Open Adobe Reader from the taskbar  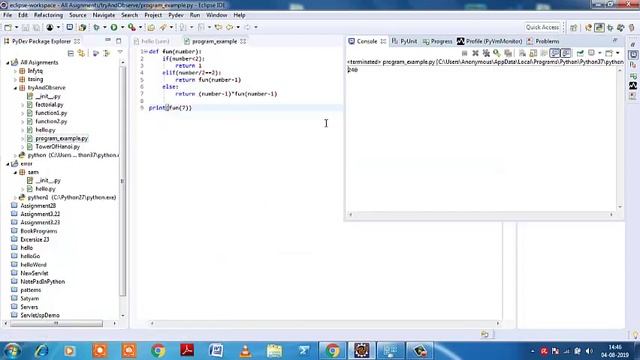(187, 351)
